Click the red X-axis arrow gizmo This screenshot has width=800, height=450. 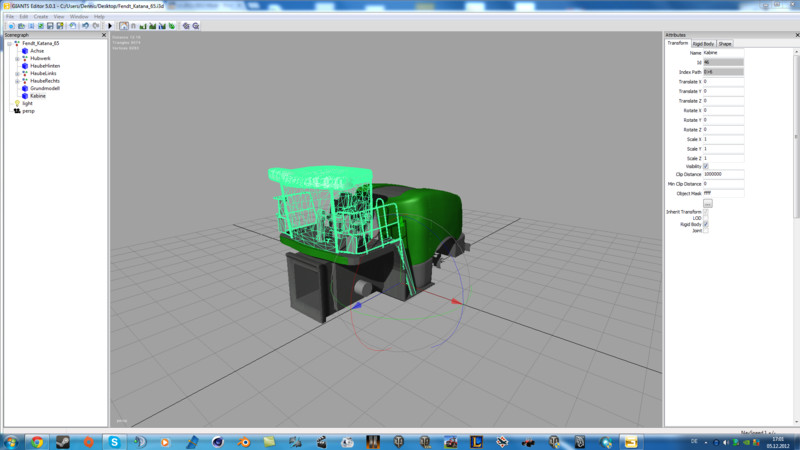point(456,302)
